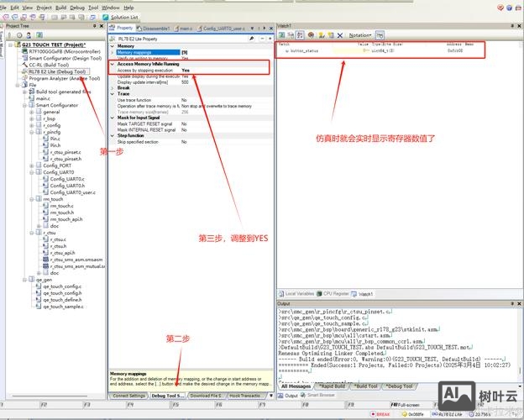The image size is (524, 420).
Task: Click the 'Access by stopping execution' Yes value
Action: point(186,70)
